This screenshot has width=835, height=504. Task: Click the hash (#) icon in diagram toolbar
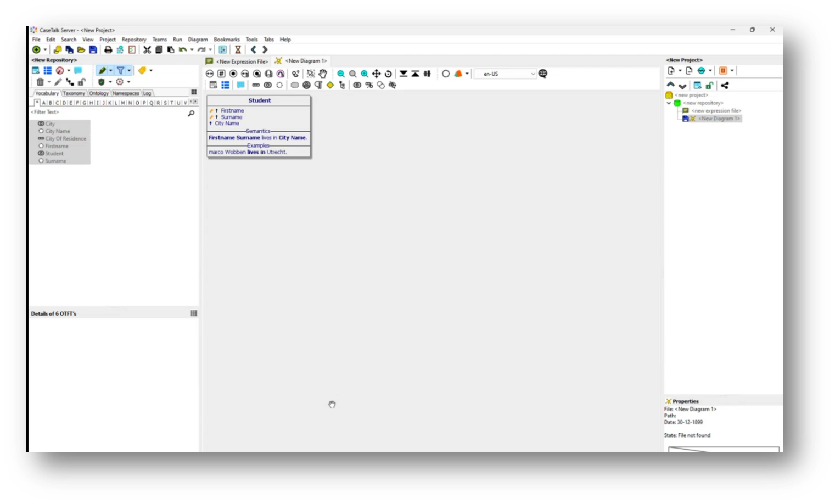221,74
